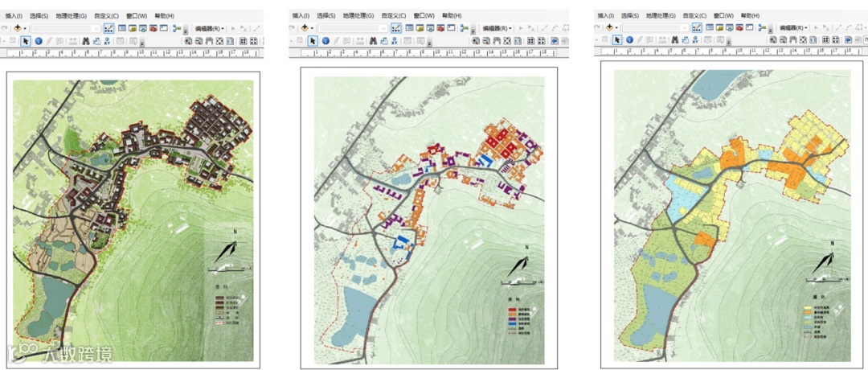Click Find binoculars icon in right window
868x370 pixels.
pyautogui.click(x=675, y=40)
